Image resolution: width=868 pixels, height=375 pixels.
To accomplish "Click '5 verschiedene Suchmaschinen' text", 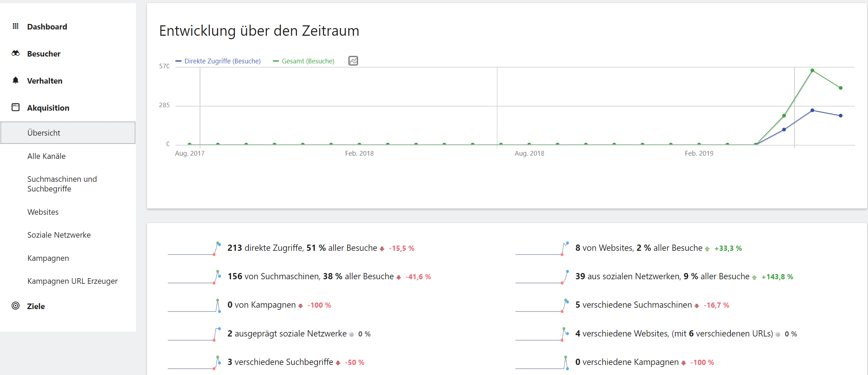I will coord(634,305).
